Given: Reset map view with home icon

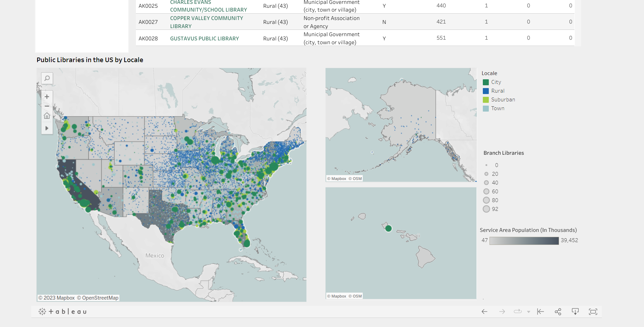Looking at the screenshot, I should pos(47,116).
